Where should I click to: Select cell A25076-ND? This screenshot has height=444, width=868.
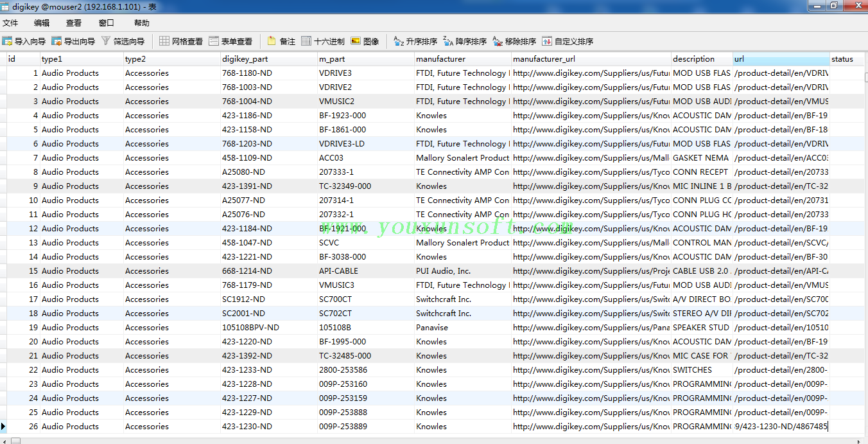[269, 214]
